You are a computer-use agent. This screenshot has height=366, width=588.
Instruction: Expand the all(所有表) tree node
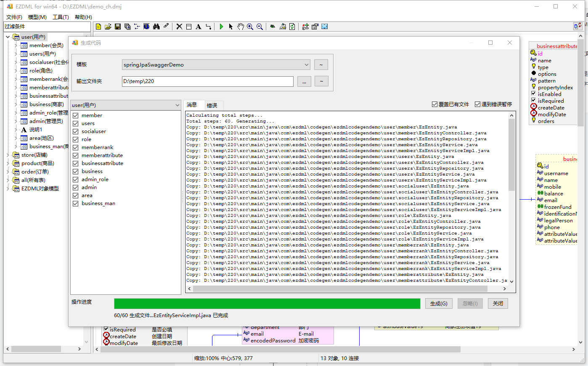[8, 180]
